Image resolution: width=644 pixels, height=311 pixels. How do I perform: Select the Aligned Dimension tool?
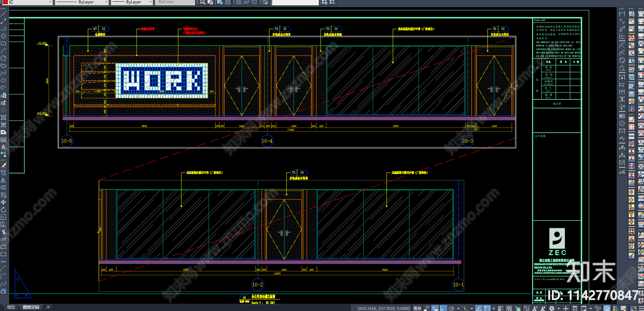pos(622,21)
